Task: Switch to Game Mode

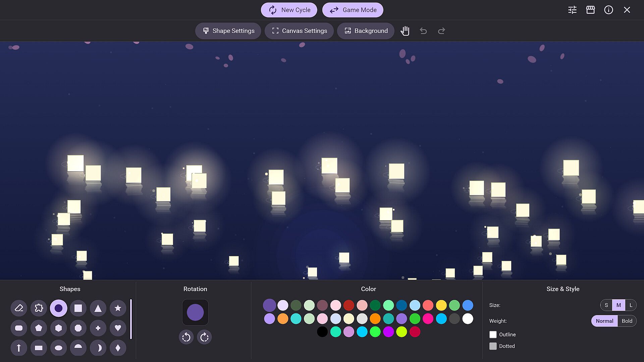Action: tap(353, 10)
